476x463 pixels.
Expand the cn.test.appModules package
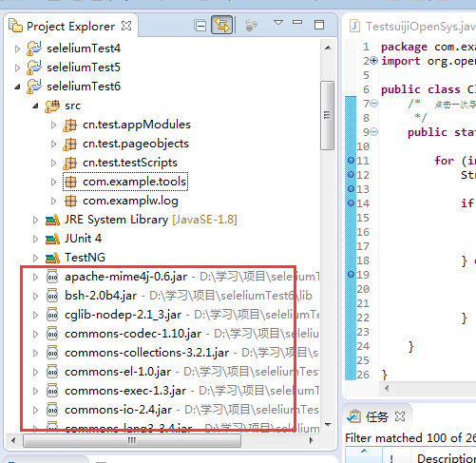click(x=53, y=125)
